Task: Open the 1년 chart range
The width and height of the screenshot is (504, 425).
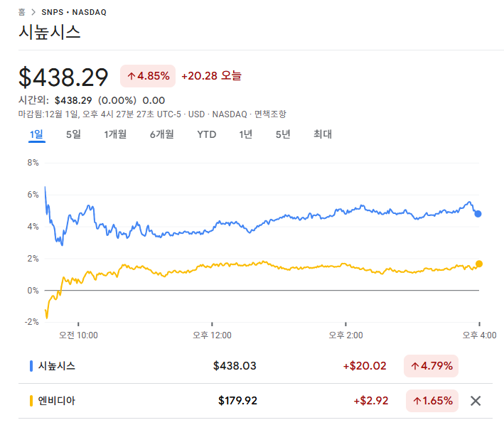Action: [x=246, y=134]
